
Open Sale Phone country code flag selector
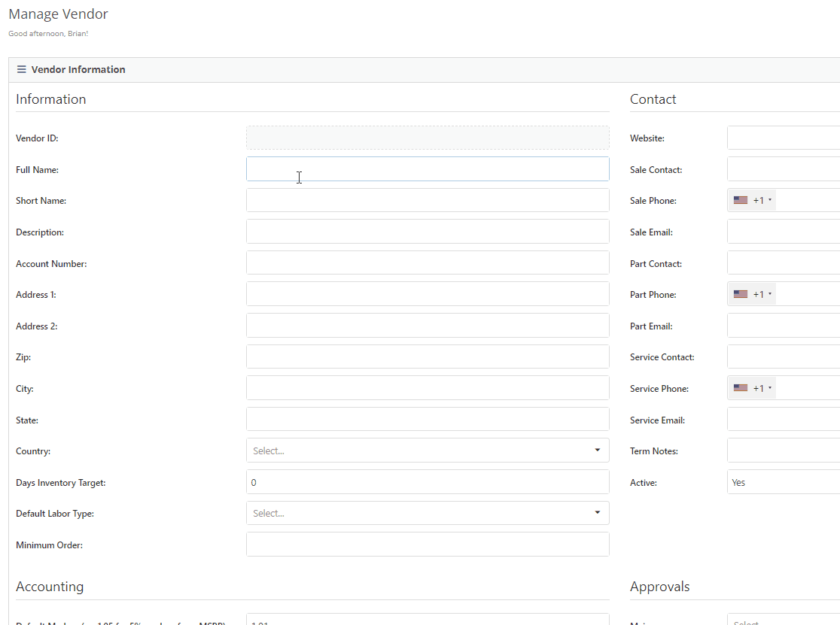[x=752, y=200]
